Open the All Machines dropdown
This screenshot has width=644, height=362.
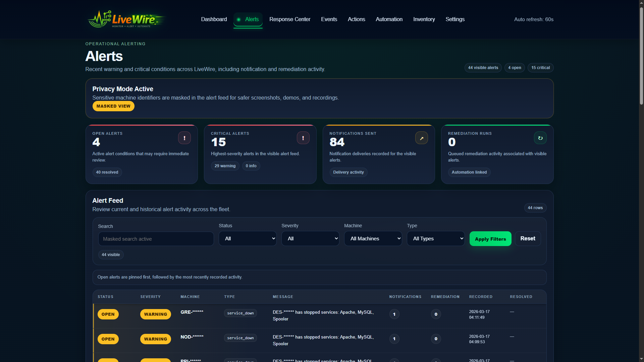pos(373,239)
